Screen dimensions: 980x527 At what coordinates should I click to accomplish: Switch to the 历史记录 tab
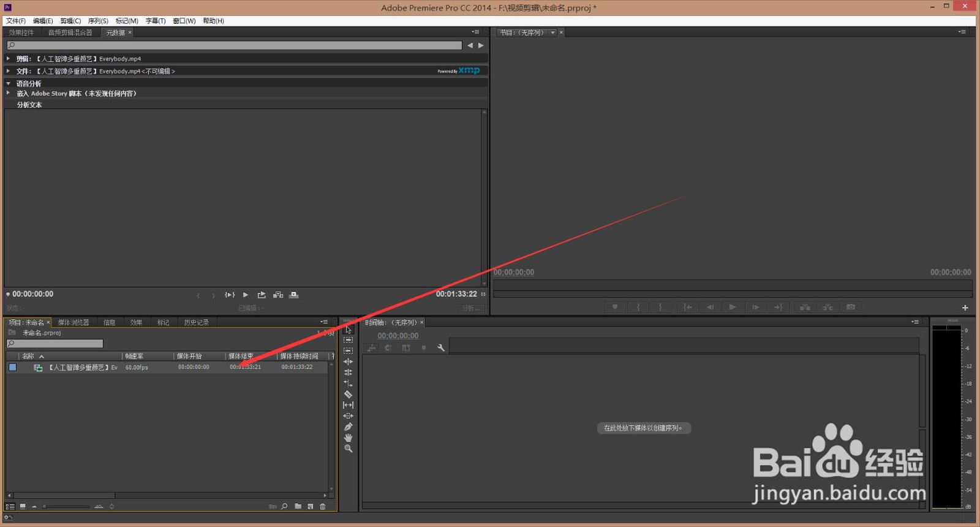tap(197, 322)
